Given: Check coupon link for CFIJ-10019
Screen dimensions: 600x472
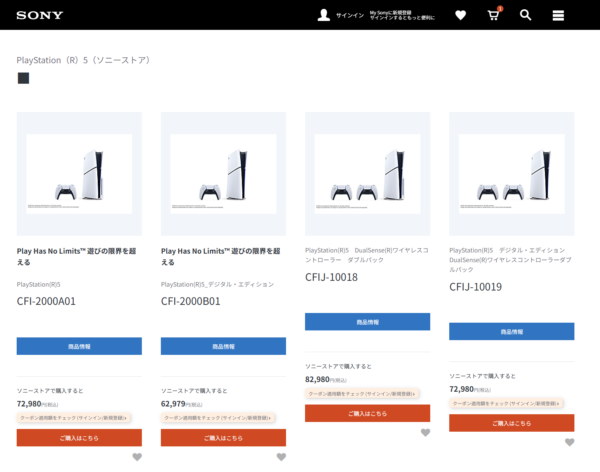Looking at the screenshot, I should pos(506,403).
